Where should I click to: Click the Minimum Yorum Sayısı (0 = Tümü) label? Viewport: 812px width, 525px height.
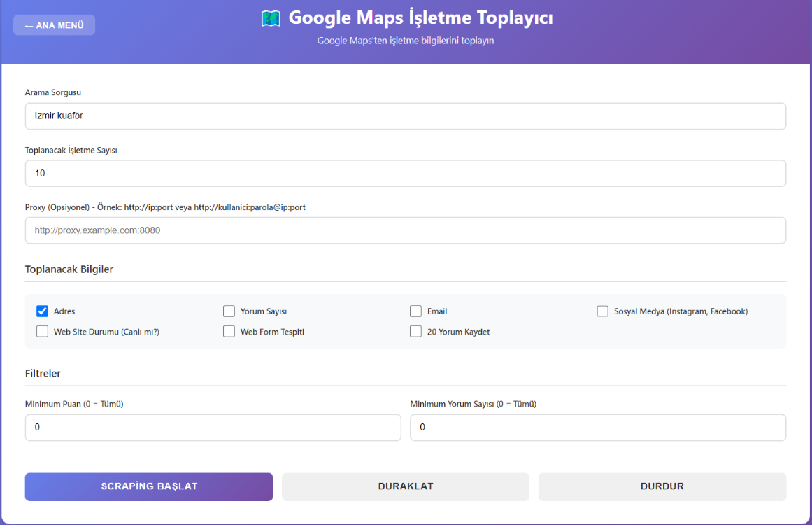(473, 404)
